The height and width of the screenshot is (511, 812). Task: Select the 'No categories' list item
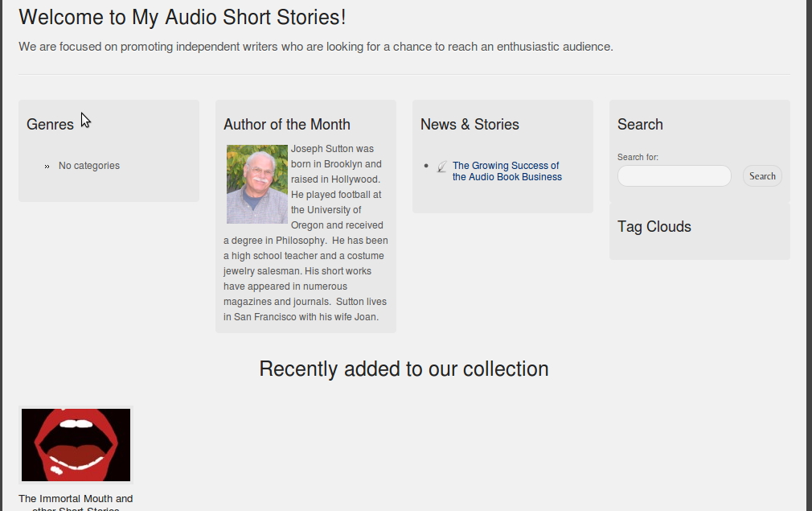[x=89, y=166]
